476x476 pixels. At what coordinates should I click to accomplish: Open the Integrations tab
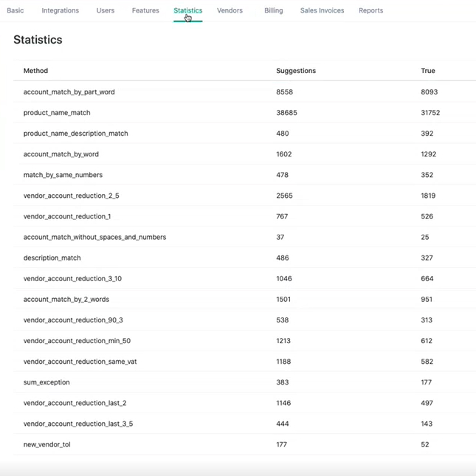pyautogui.click(x=61, y=11)
